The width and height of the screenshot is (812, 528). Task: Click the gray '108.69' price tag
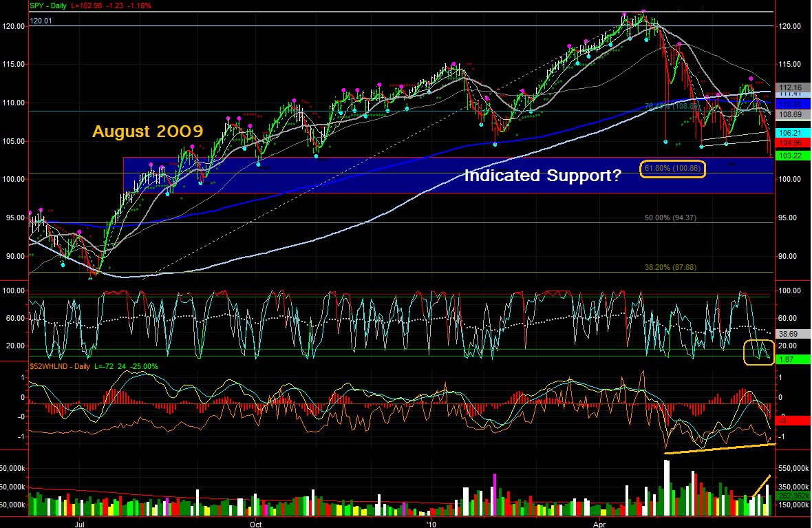[791, 114]
